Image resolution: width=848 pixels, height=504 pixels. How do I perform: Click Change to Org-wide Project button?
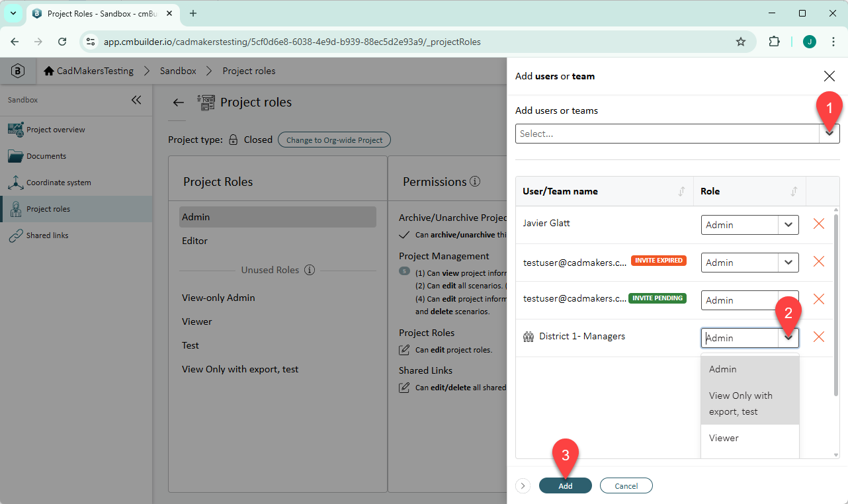334,140
